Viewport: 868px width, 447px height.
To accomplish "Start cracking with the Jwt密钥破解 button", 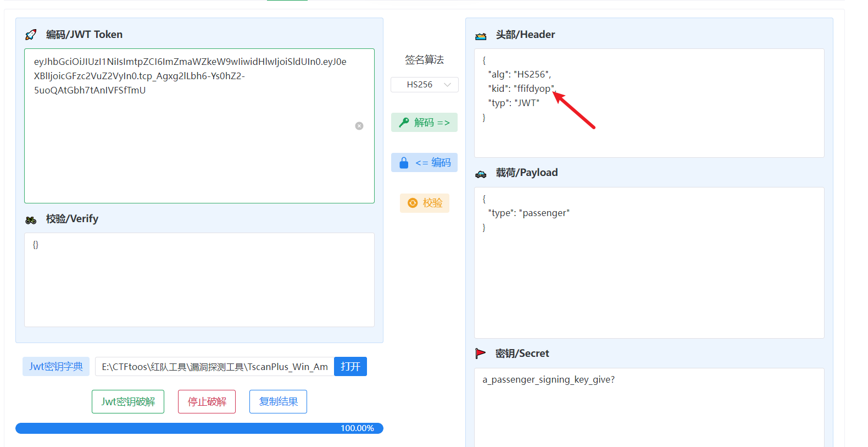I will pyautogui.click(x=128, y=402).
